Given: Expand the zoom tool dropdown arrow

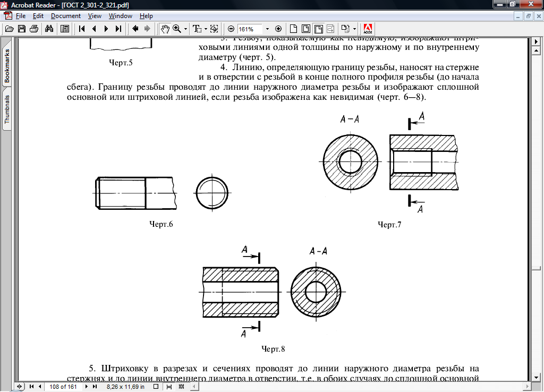Looking at the screenshot, I should [185, 29].
